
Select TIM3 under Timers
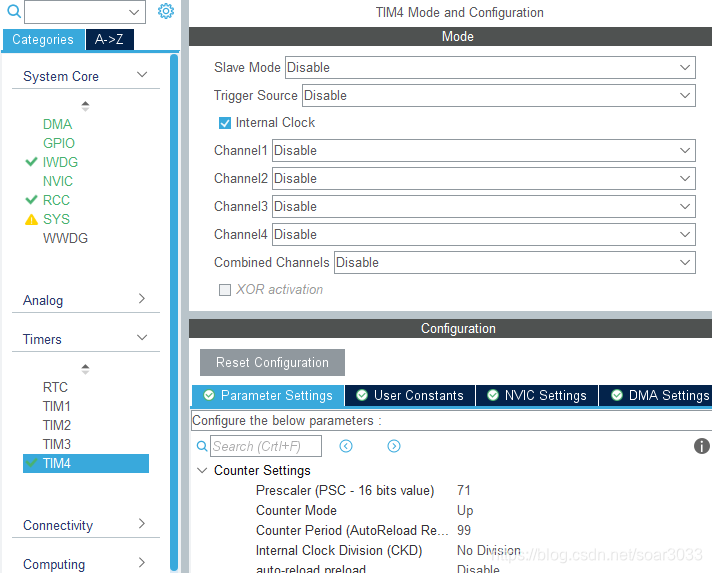click(57, 445)
